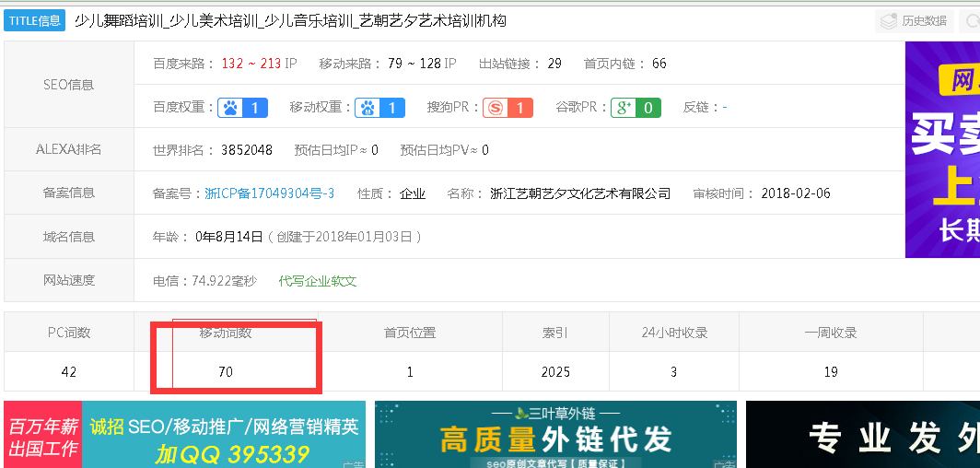Viewport: 980px width, 468px height.
Task: Click the 反链 dash value link
Action: (725, 108)
